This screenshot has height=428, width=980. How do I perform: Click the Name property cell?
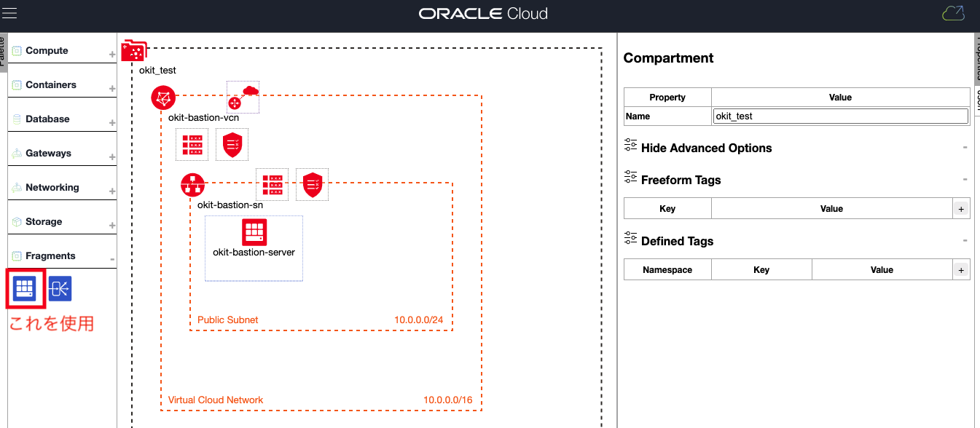pos(667,116)
